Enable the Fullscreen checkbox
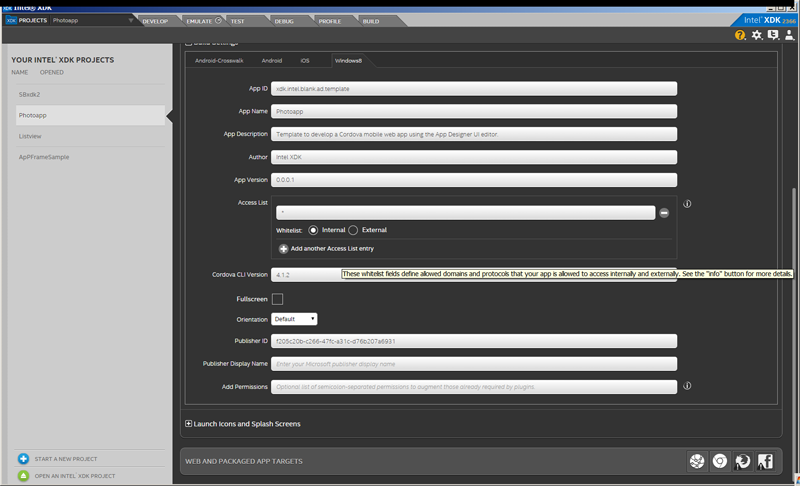Viewport: 800px width, 486px height. pos(277,299)
